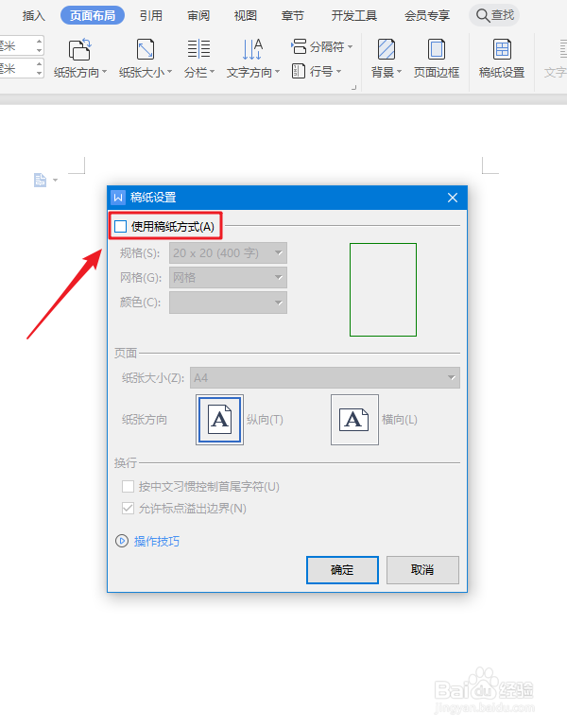Toggle 按中文习惯控制首尾字符 checkbox

128,487
